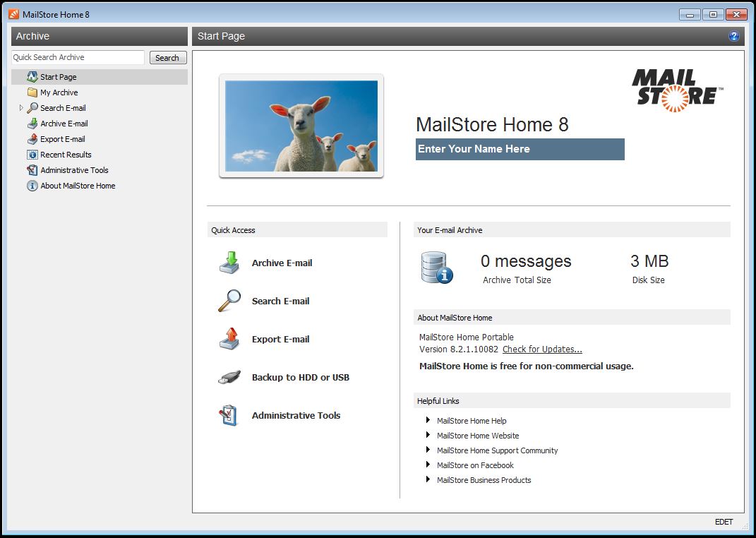Open the MailStore Home Website link
Viewport: 756px width, 538px height.
point(478,436)
